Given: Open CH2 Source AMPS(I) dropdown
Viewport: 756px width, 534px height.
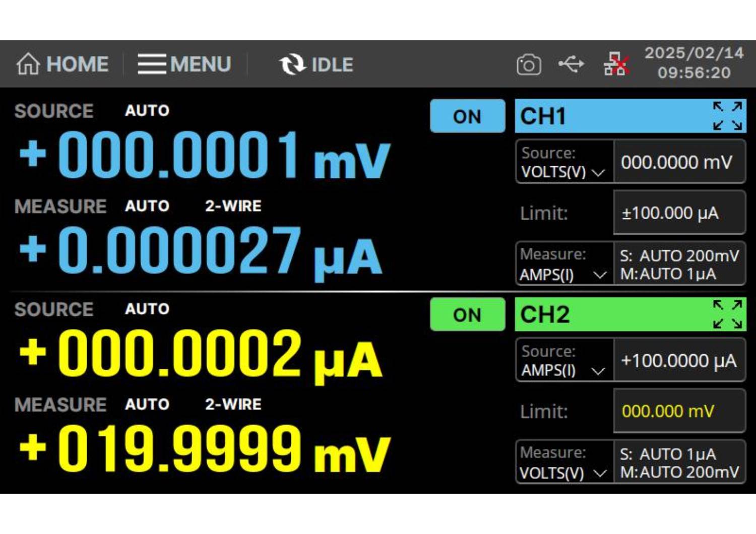Looking at the screenshot, I should click(563, 361).
